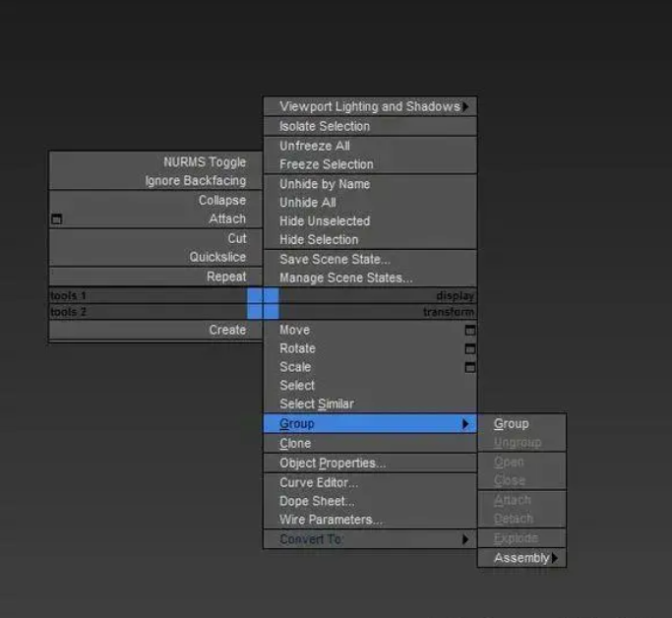Select Group in the submenu
Screen dimensions: 672x618
512,424
